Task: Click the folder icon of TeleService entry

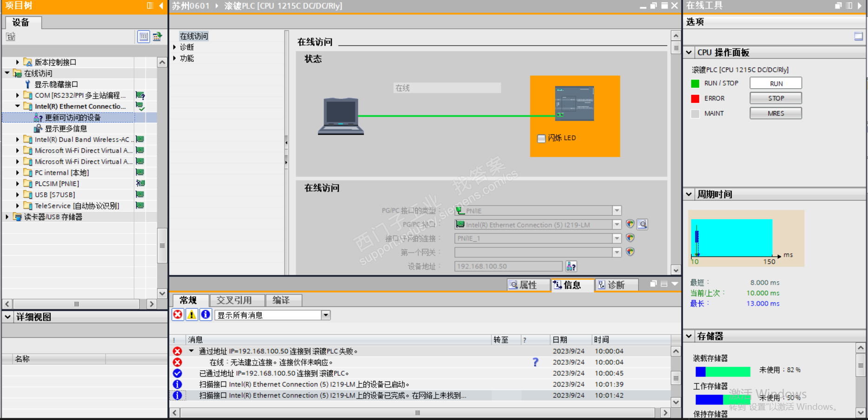Action: [x=28, y=206]
